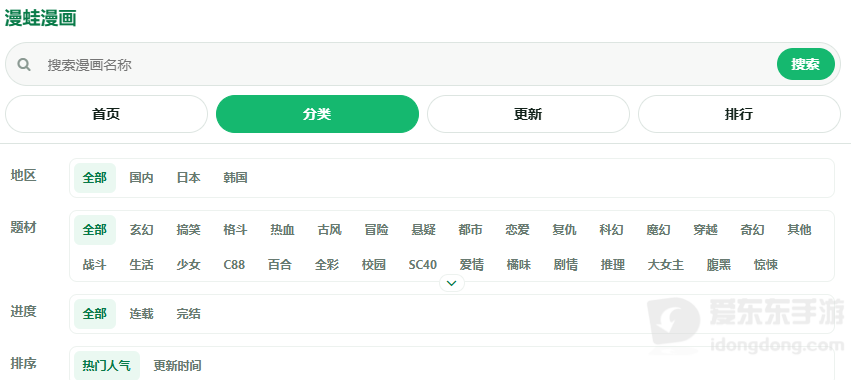Choose the 搞笑 genre
Image resolution: width=851 pixels, height=380 pixels.
point(188,230)
